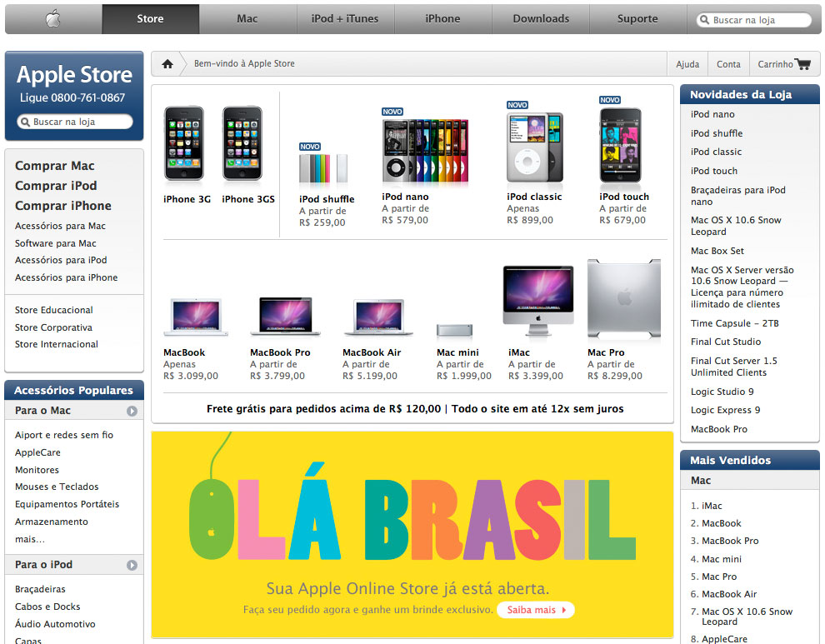This screenshot has width=825, height=644.
Task: Click the Mac mini product image
Action: 455,331
